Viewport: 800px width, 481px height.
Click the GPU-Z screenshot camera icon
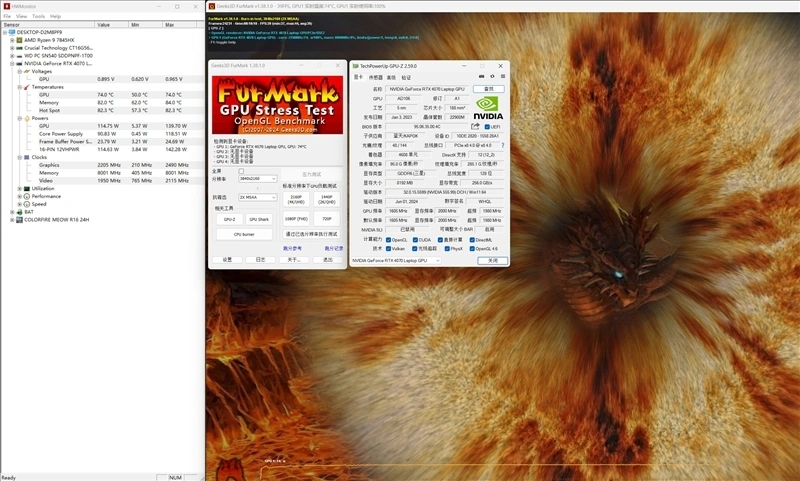[480, 77]
